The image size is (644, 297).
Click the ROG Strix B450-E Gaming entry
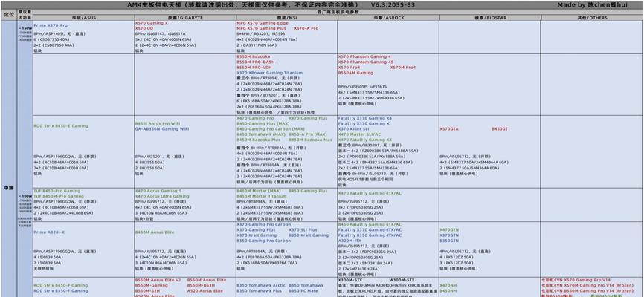pyautogui.click(x=61, y=126)
